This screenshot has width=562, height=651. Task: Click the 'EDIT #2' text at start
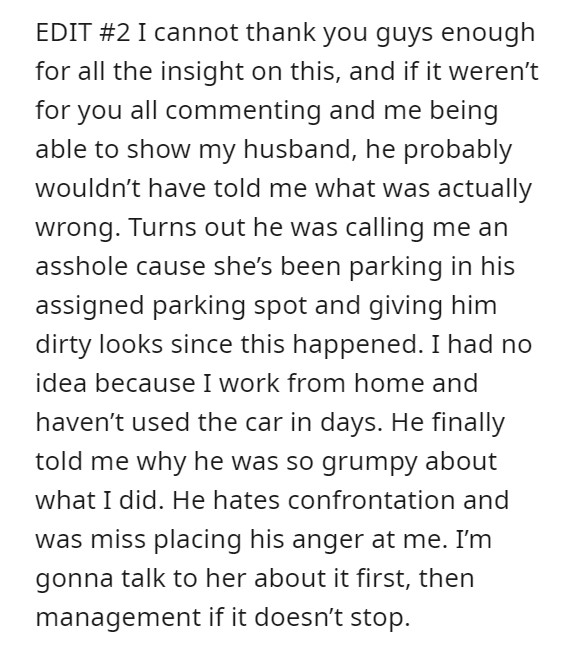pyautogui.click(x=83, y=33)
